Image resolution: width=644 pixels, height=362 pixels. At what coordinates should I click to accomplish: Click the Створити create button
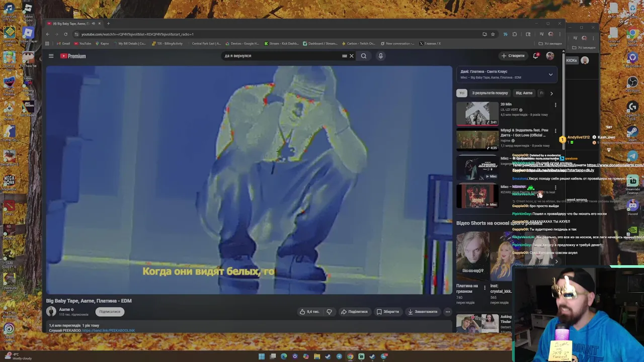tap(513, 56)
